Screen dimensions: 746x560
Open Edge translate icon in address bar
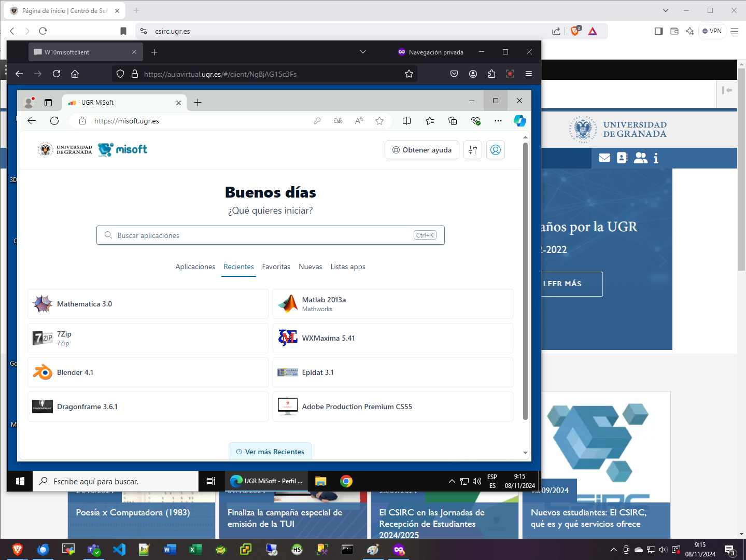tap(338, 121)
